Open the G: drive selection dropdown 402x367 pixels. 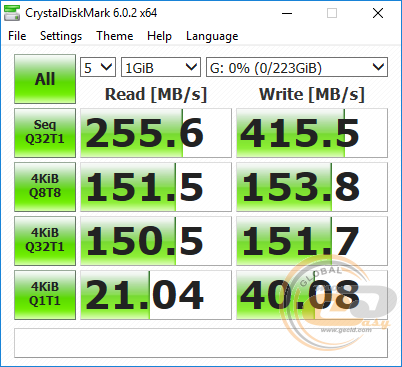[x=297, y=68]
